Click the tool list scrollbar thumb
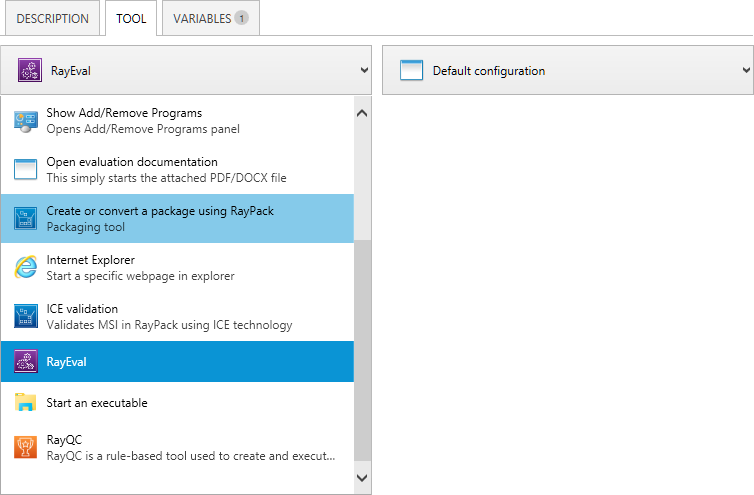Viewport: 754px width, 495px height. (x=362, y=350)
